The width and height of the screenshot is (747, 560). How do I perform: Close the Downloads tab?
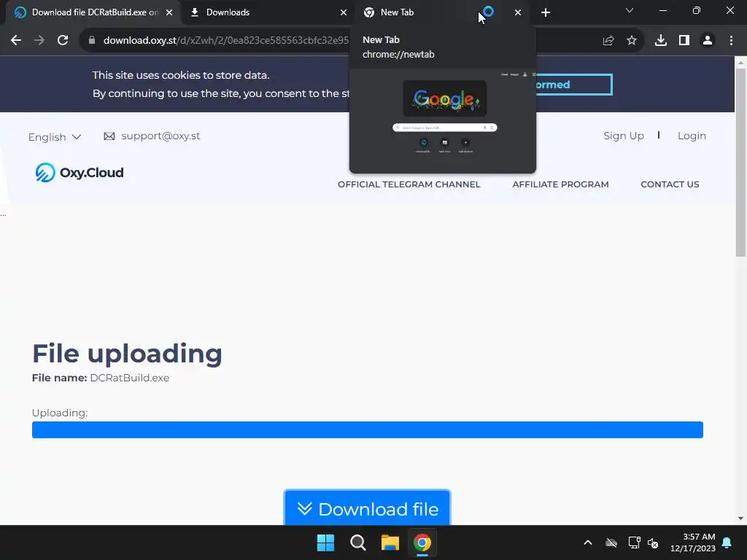point(344,12)
